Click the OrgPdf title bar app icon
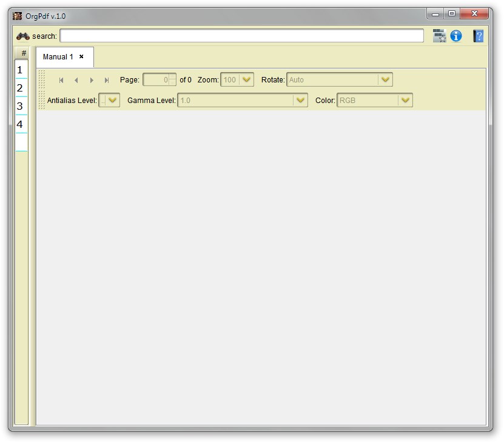 [18, 16]
